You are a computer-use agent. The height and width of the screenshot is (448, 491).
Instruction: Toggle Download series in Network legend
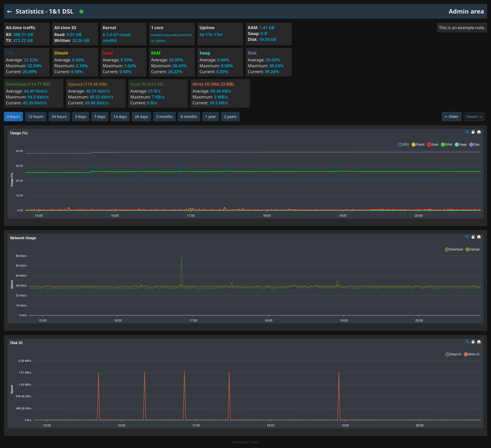[454, 249]
